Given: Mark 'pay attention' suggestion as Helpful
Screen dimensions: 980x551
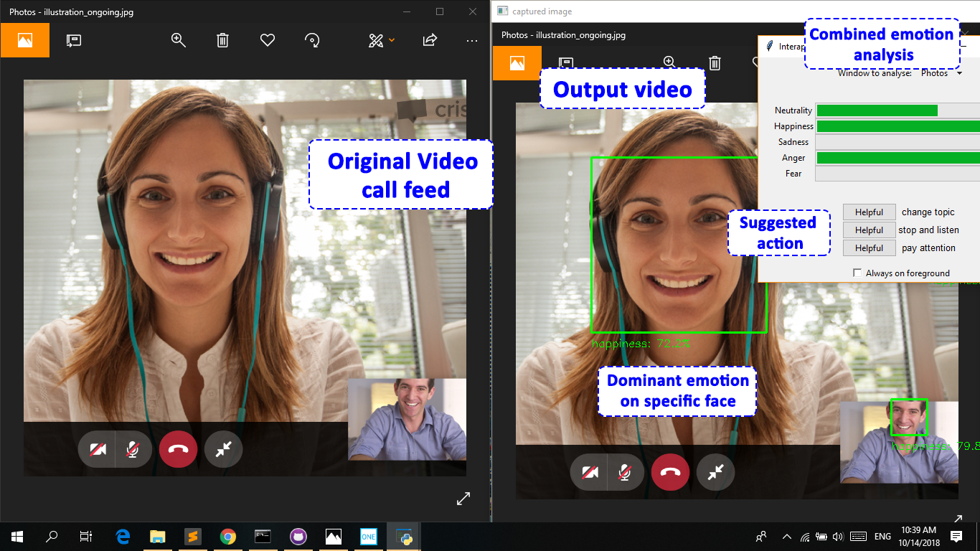Looking at the screenshot, I should click(x=869, y=248).
